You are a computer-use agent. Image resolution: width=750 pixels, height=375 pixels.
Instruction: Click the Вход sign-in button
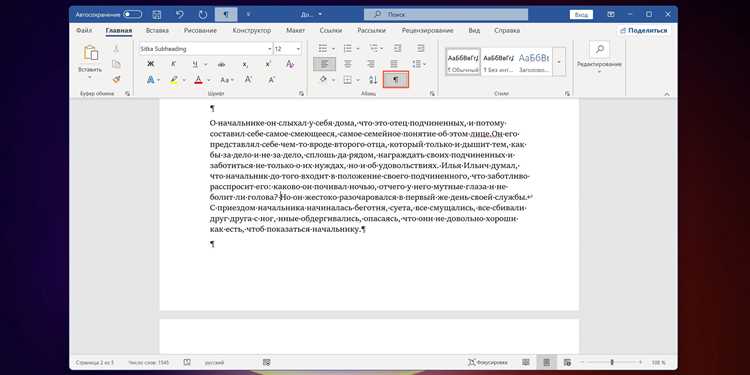click(581, 15)
